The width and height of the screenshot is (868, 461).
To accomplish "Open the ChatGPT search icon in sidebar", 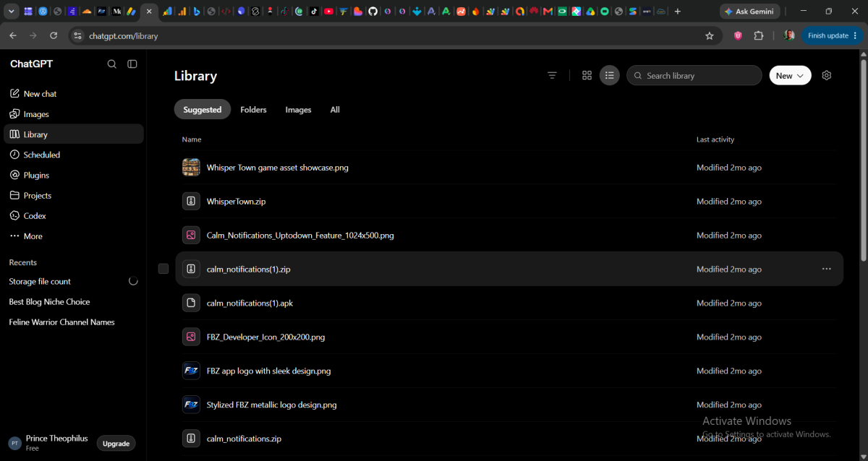I will [112, 64].
